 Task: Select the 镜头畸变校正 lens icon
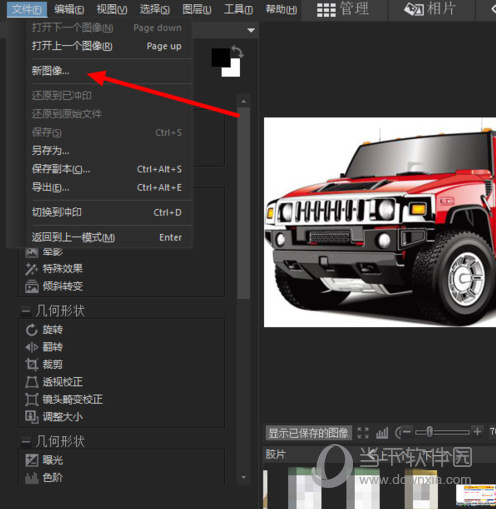(x=32, y=399)
